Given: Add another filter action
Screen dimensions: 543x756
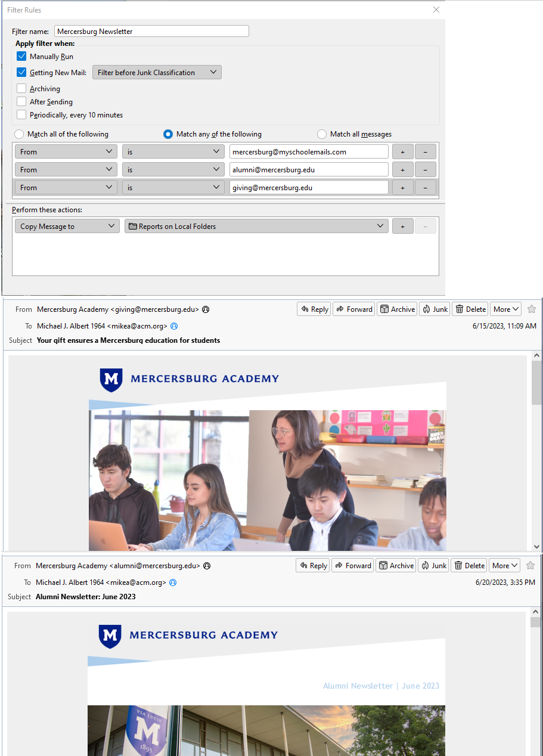Looking at the screenshot, I should 402,227.
